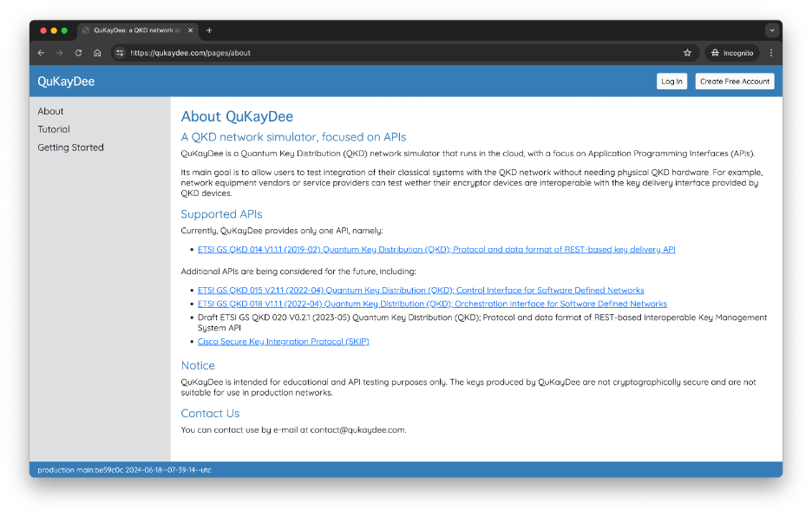Open the Incognito profile indicator
Image resolution: width=812 pixels, height=517 pixels.
(x=732, y=53)
